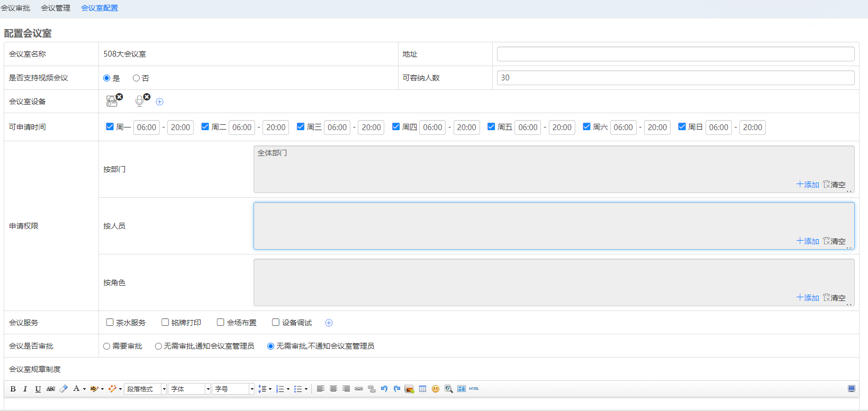Click 清空 to clear 按部门 list
Screen dimensions: 868x411
tap(834, 185)
